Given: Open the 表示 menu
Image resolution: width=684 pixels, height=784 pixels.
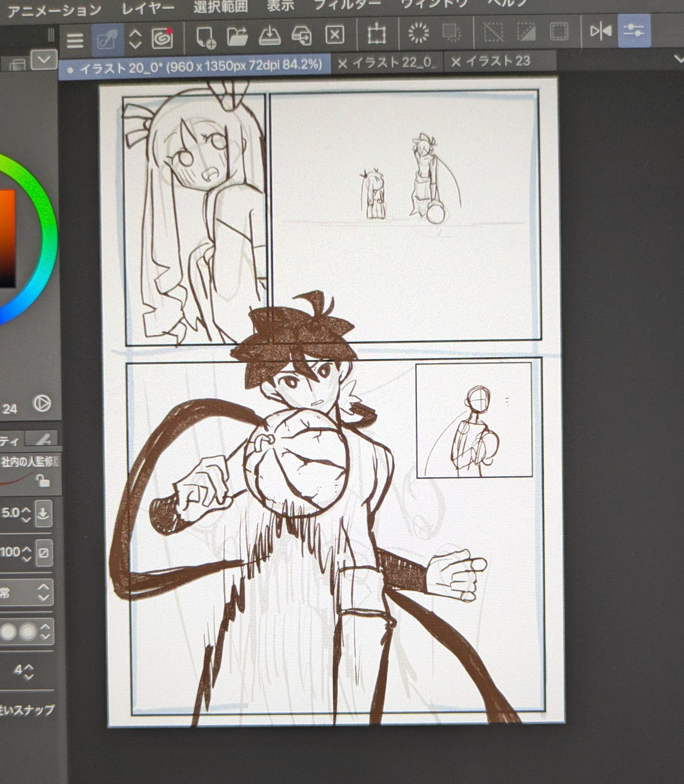Looking at the screenshot, I should coord(281,5).
